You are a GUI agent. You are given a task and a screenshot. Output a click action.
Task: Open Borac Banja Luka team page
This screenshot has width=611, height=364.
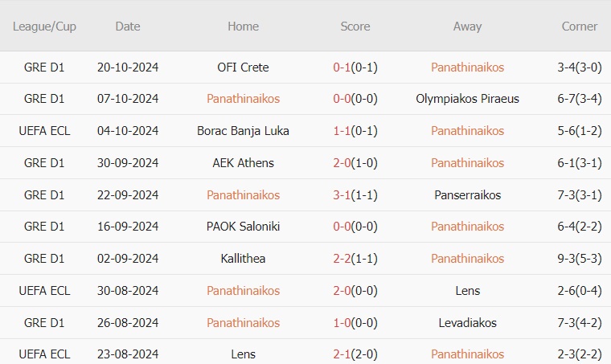[243, 131]
